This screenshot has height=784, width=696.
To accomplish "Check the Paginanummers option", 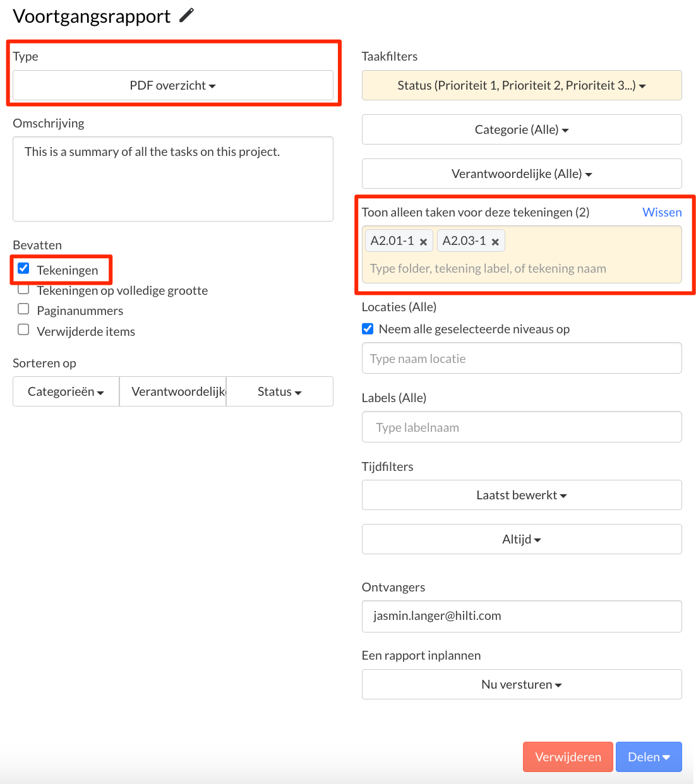I will tap(23, 309).
